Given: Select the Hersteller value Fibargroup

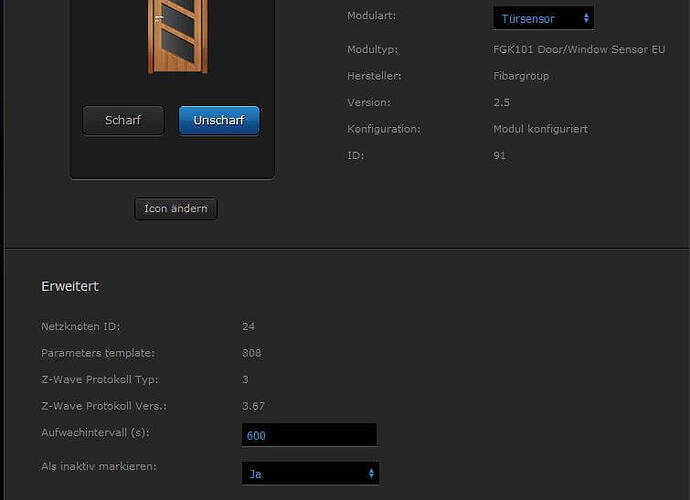Looking at the screenshot, I should 521,76.
